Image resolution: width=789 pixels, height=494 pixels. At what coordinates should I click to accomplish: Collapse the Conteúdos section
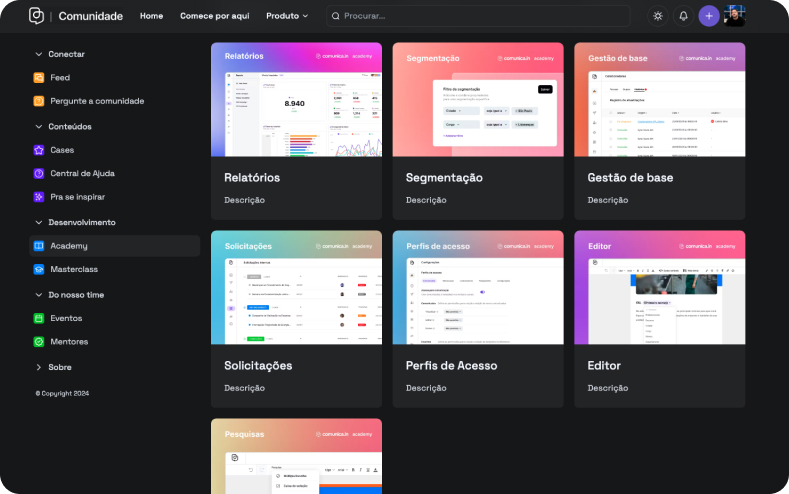coord(39,127)
